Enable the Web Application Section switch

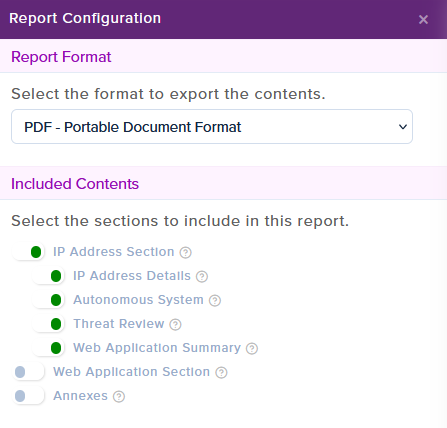28,372
